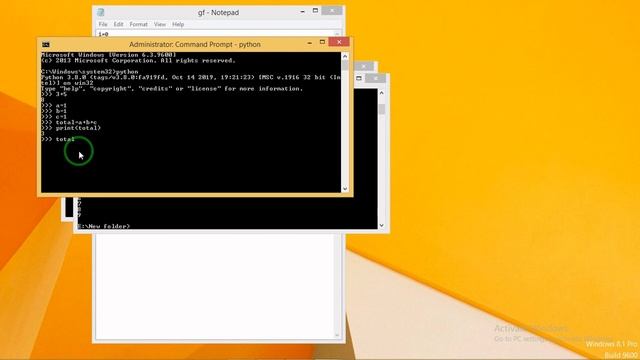Click the line '>>> a=1' in console

pyautogui.click(x=54, y=105)
